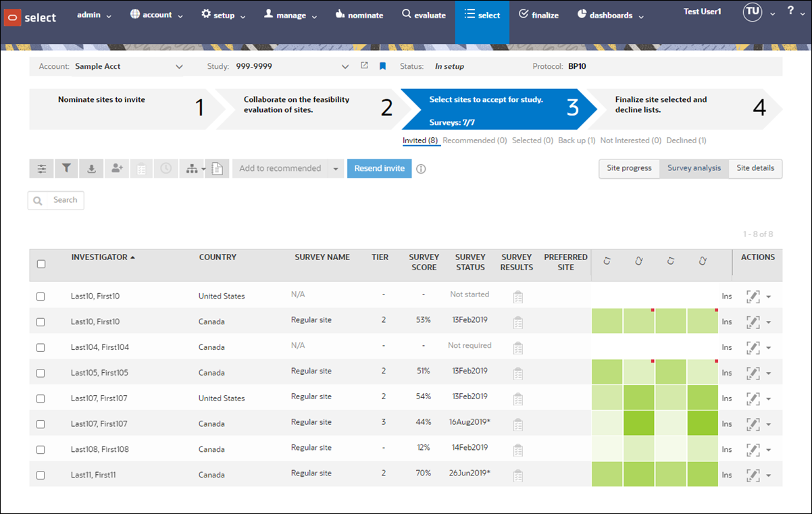Click first heatmap cell for Last11, First11
The height and width of the screenshot is (514, 812).
[607, 474]
